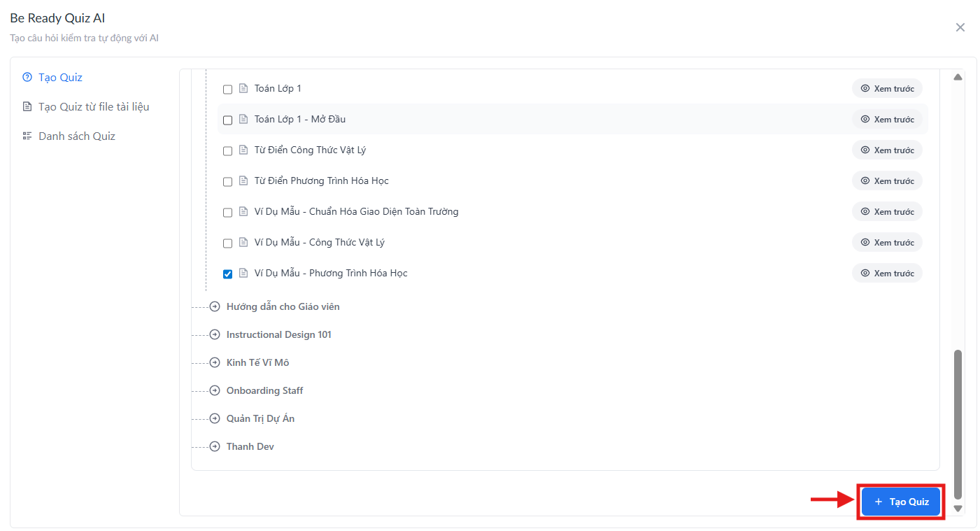Expand the Quản Trị Dự Án node
The width and height of the screenshot is (980, 531).
[x=215, y=418]
